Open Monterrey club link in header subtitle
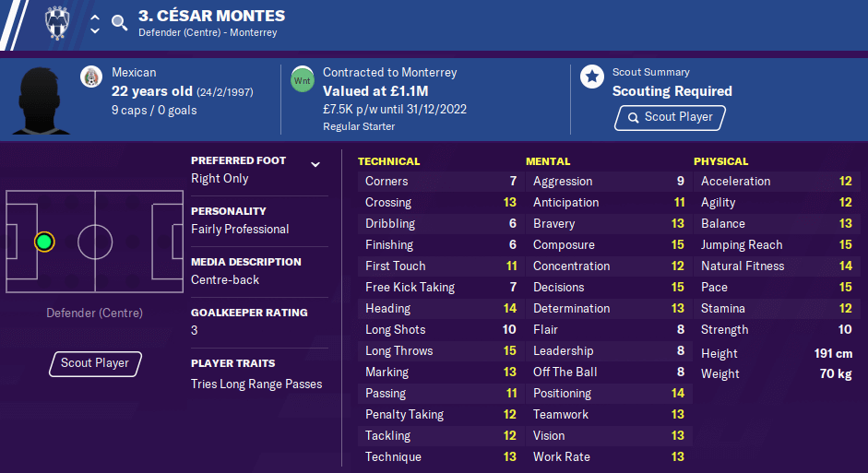The image size is (868, 473). click(254, 32)
